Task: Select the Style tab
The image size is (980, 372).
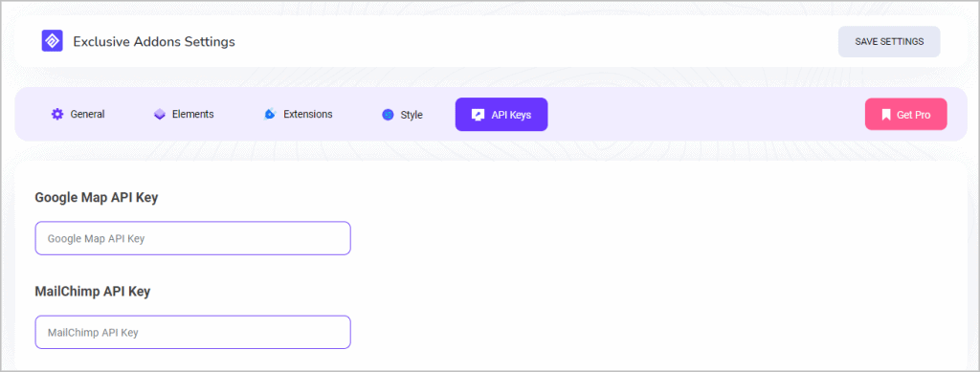Action: [x=402, y=115]
